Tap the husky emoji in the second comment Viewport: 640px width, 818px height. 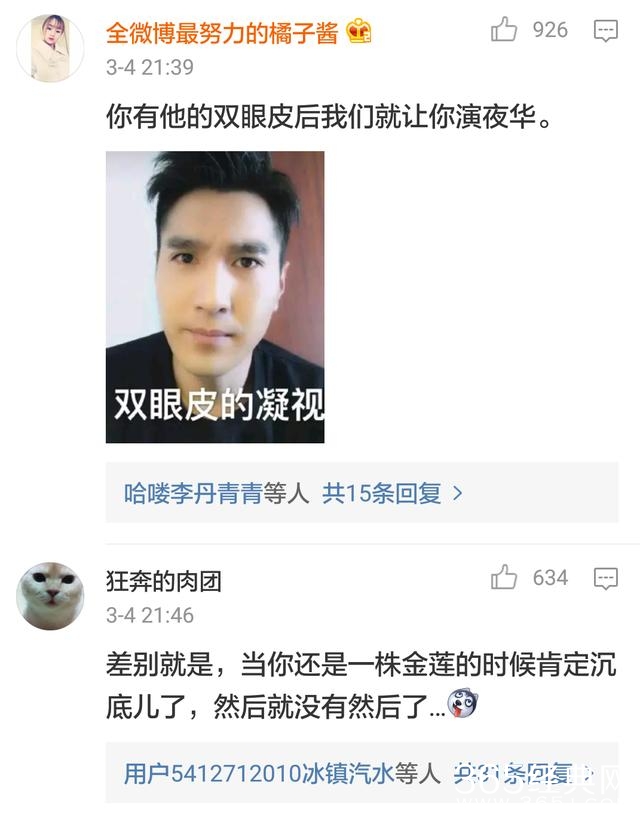click(x=462, y=703)
